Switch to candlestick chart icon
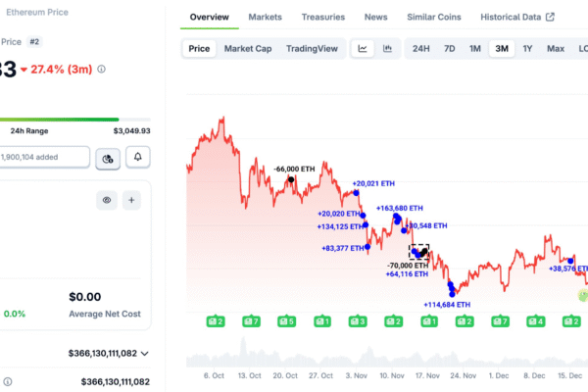This screenshot has width=588, height=392. click(388, 48)
